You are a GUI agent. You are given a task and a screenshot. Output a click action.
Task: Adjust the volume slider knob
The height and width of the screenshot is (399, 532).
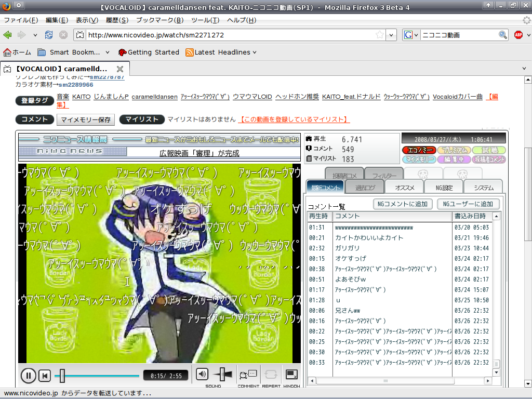point(222,374)
